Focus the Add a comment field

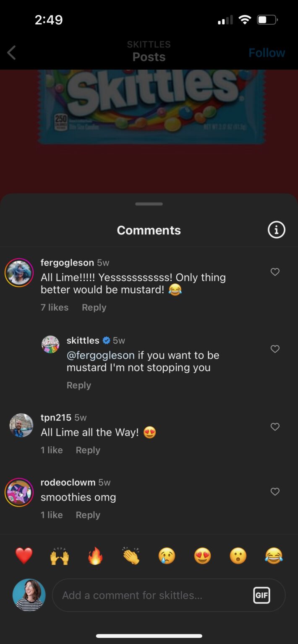pyautogui.click(x=151, y=595)
